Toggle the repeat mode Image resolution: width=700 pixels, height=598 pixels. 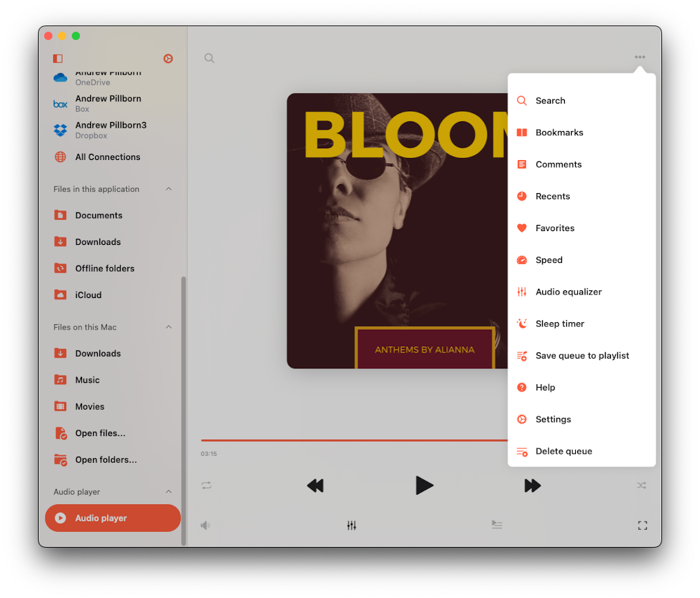[206, 486]
